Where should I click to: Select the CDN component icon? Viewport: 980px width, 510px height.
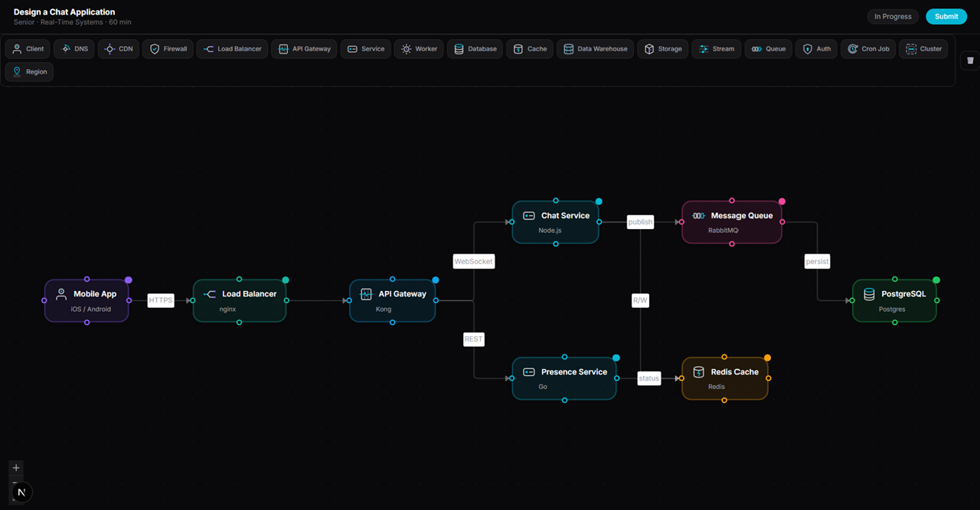[118, 48]
